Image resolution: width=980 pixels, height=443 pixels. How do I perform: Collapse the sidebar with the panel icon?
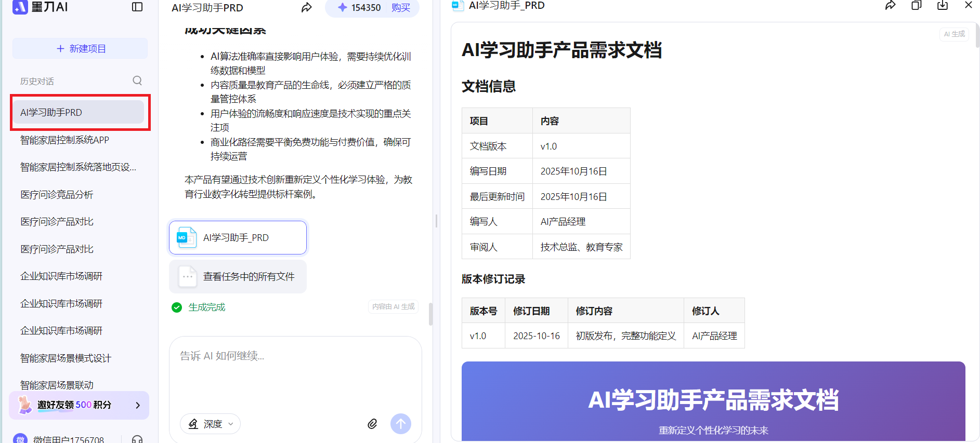click(137, 7)
